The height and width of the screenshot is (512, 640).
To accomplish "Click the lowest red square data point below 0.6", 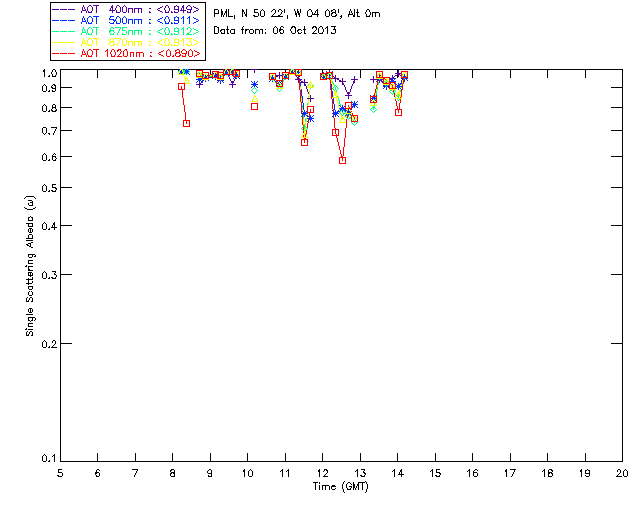I will [x=342, y=160].
